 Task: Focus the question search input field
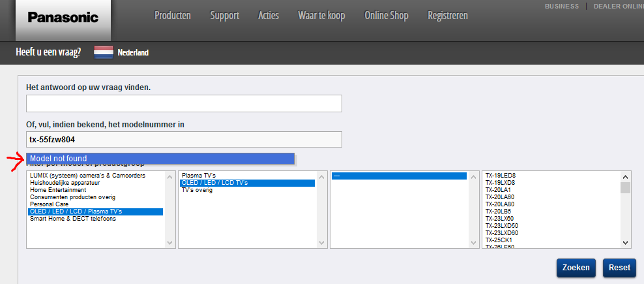coord(184,103)
